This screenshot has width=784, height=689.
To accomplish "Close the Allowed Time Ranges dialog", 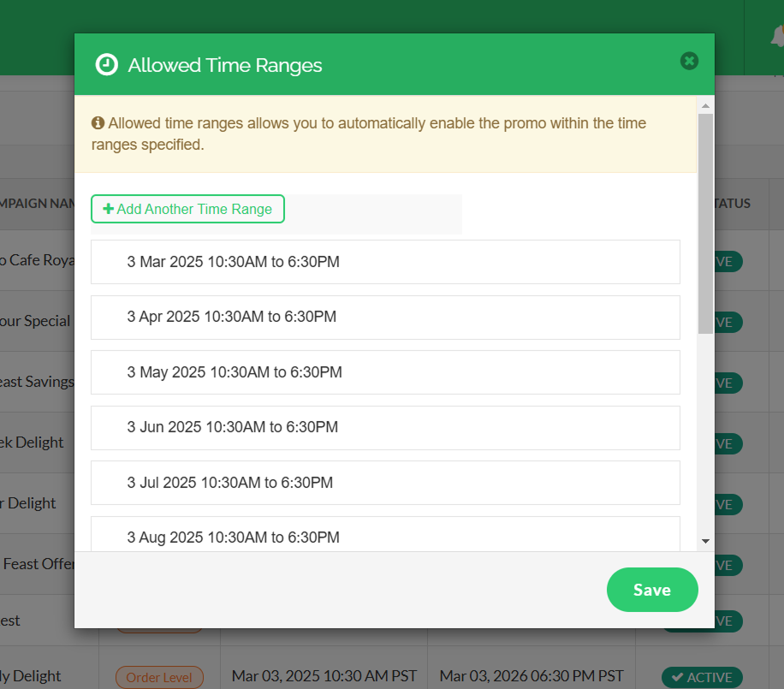I will pyautogui.click(x=689, y=61).
